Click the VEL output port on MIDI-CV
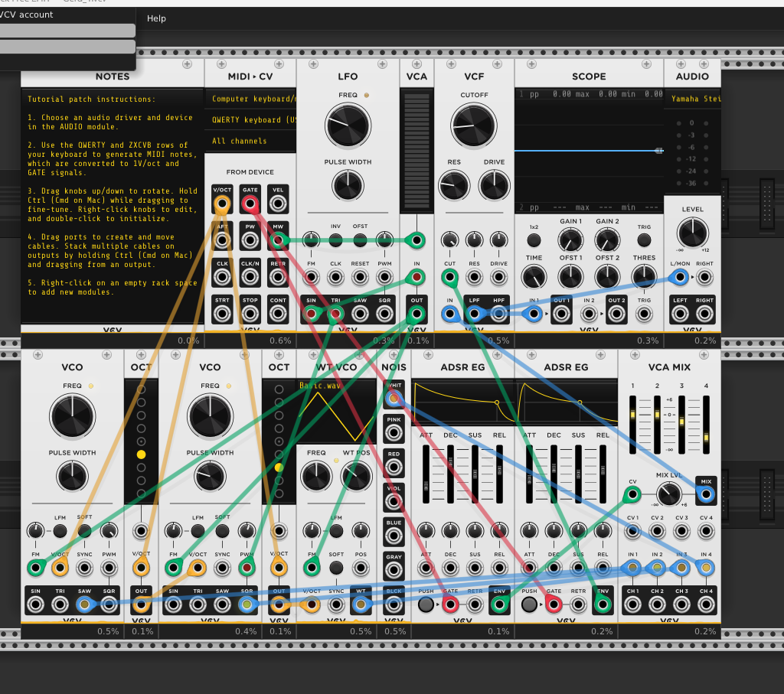Viewport: 784px width, 694px height. (278, 204)
